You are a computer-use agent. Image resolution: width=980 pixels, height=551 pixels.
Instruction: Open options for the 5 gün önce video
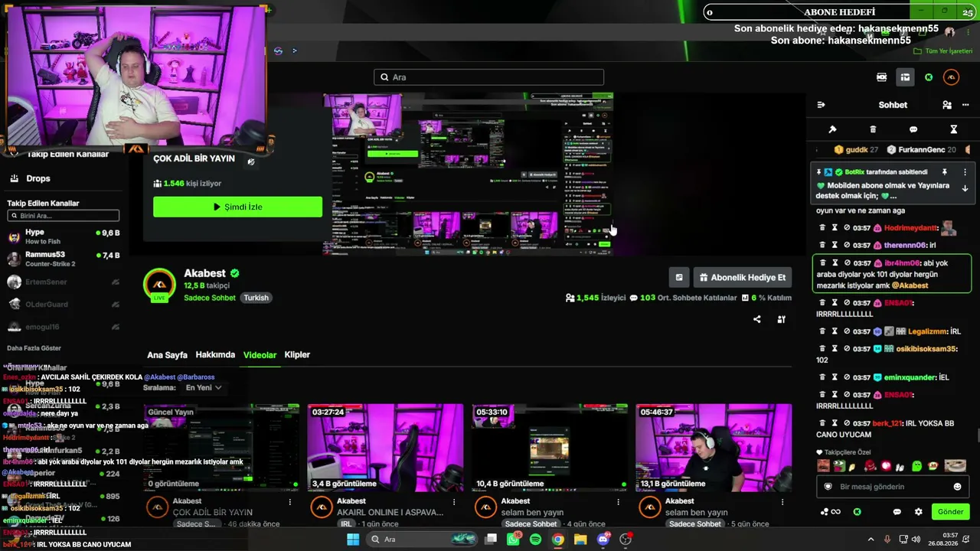click(782, 502)
